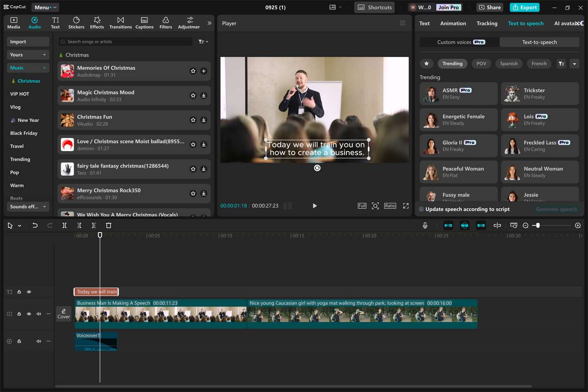Click the microphone to record a voiceover

425,225
